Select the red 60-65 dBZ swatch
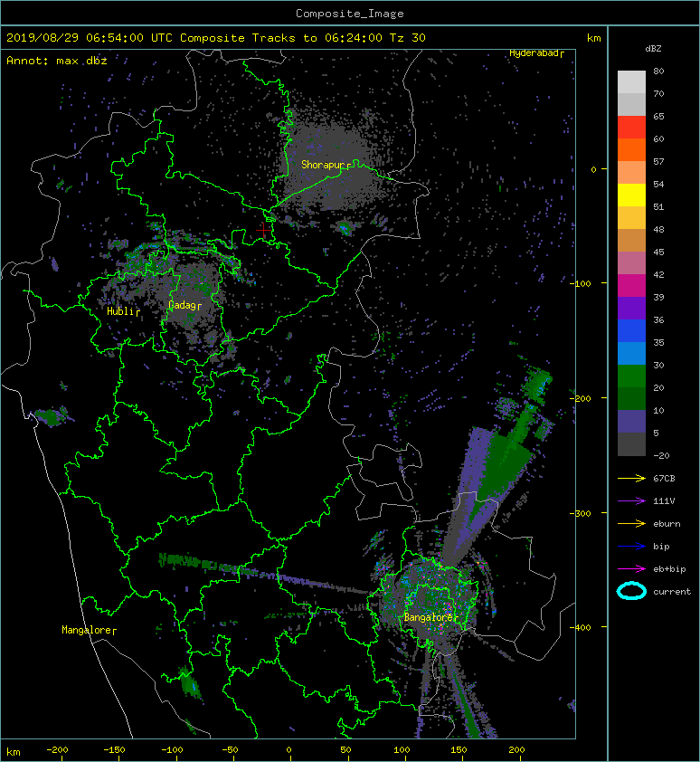The image size is (700, 762). tap(631, 128)
